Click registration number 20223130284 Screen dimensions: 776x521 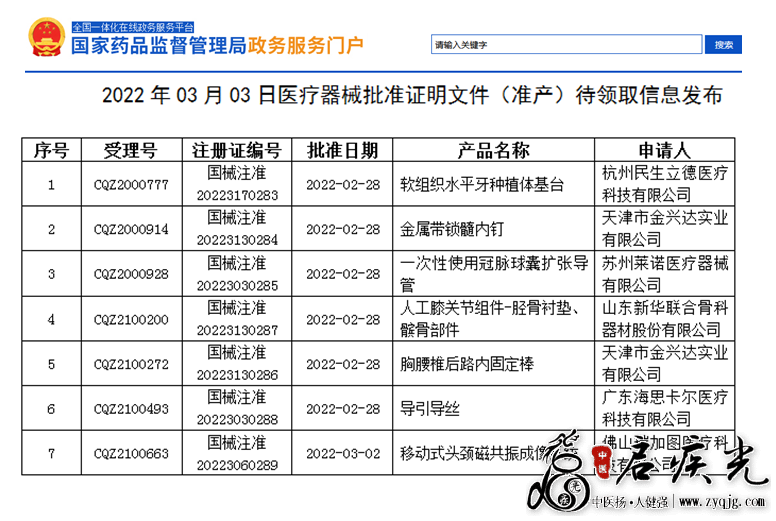[237, 240]
